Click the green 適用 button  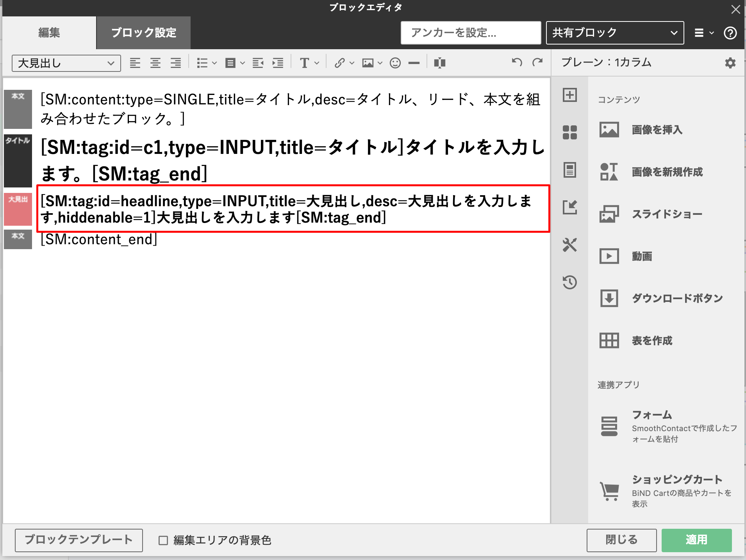click(696, 540)
